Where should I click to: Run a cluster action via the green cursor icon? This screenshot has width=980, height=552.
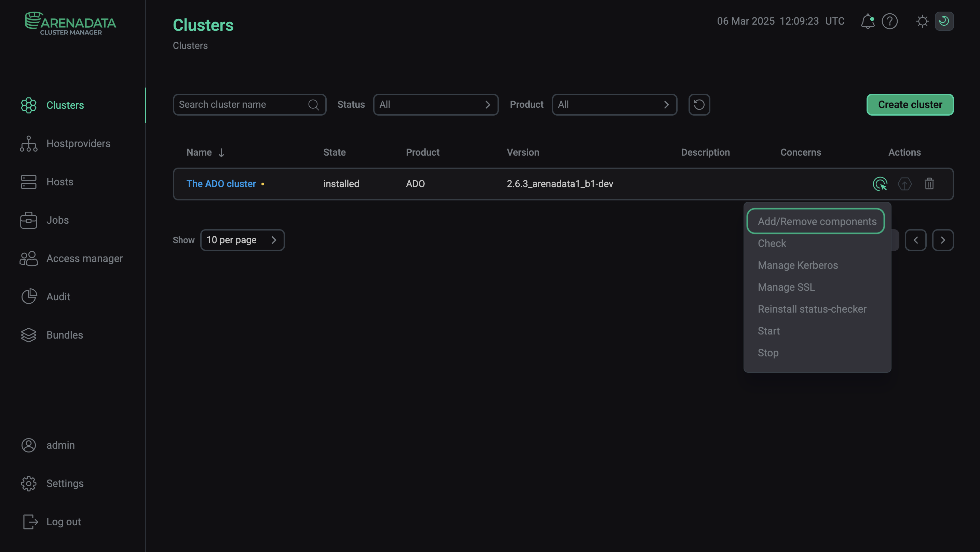pyautogui.click(x=880, y=184)
